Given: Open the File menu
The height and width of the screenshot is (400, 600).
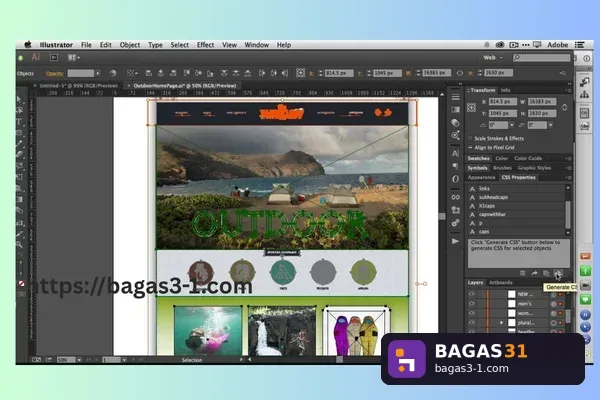Looking at the screenshot, I should pyautogui.click(x=86, y=45).
